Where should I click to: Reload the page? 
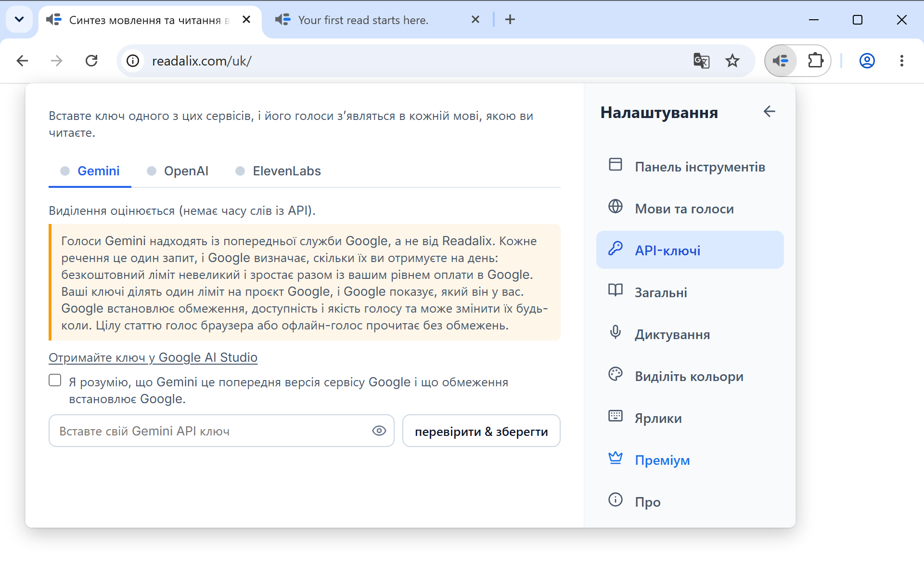coord(91,61)
